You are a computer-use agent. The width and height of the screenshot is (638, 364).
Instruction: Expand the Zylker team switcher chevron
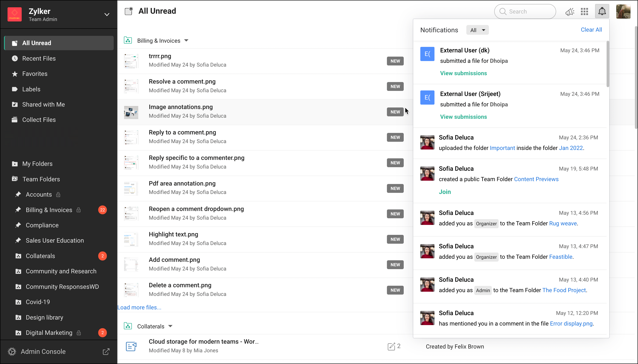(x=107, y=15)
